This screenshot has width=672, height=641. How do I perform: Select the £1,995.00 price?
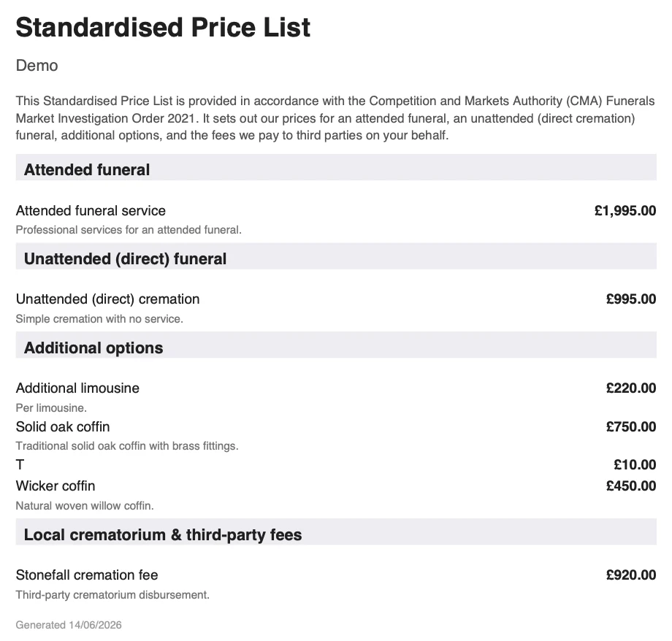pos(625,210)
